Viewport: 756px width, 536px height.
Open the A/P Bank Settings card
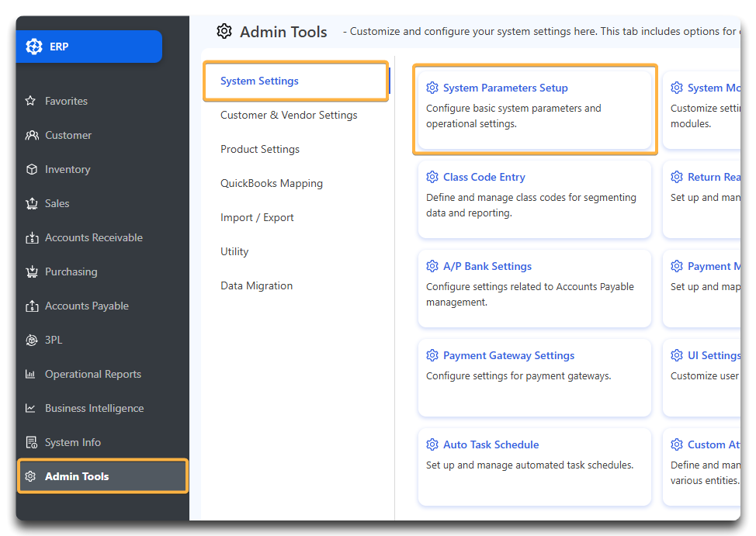click(487, 266)
